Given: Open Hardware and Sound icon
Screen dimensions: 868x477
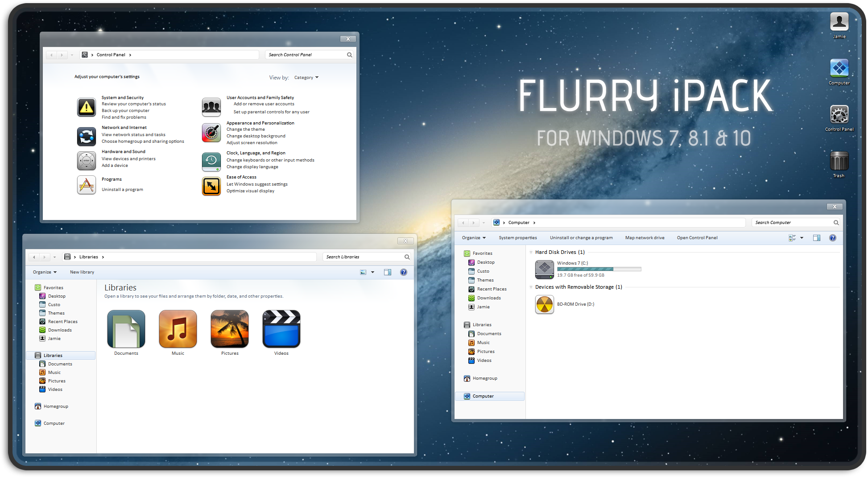Looking at the screenshot, I should click(87, 161).
